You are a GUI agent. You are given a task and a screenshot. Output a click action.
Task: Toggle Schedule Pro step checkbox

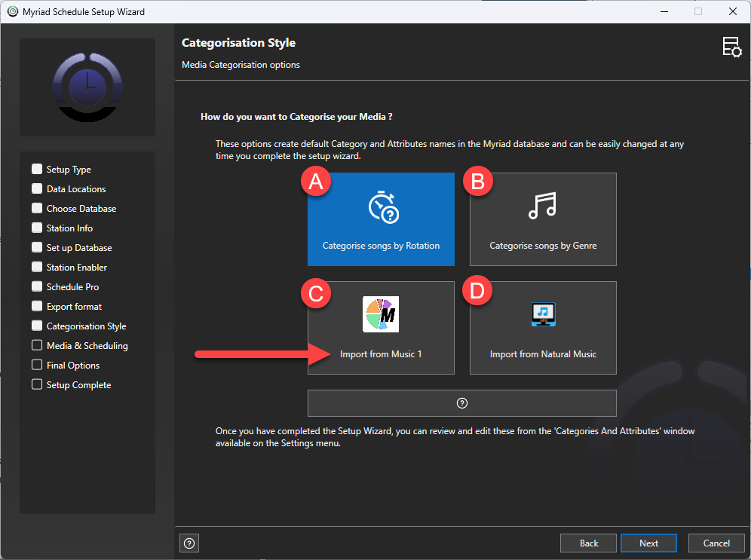tap(37, 286)
